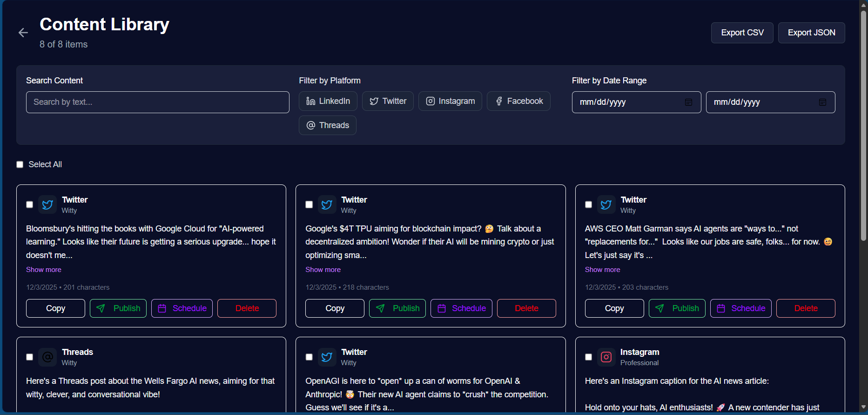Screen dimensions: 868x415
Task: Select the Bloomsbury Twitter post checkbox
Action: click(x=30, y=204)
